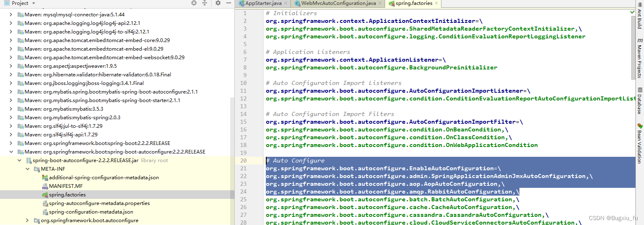The image size is (644, 225).
Task: Click library icon of tomcat-embed-el:9.0.29
Action: pyautogui.click(x=20, y=49)
